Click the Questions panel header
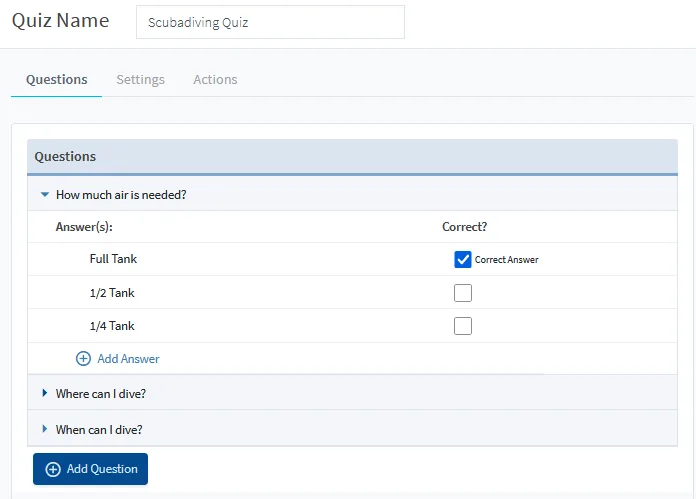Screen dimensions: 696x499 tap(352, 157)
